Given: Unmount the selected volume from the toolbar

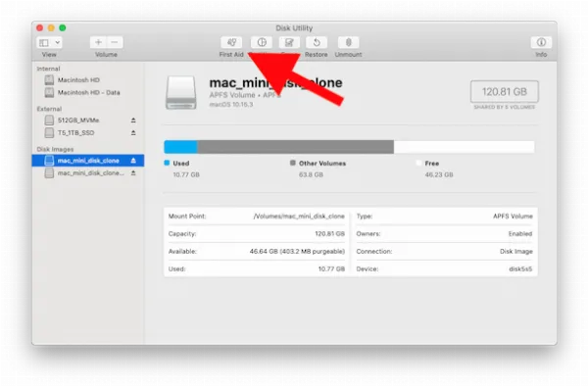Looking at the screenshot, I should 348,42.
